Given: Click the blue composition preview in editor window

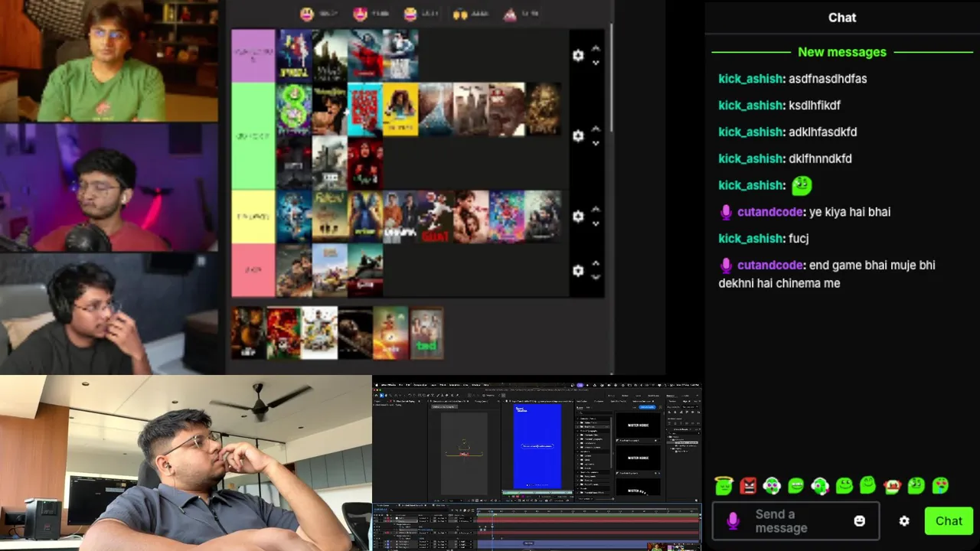Looking at the screenshot, I should pyautogui.click(x=537, y=446).
